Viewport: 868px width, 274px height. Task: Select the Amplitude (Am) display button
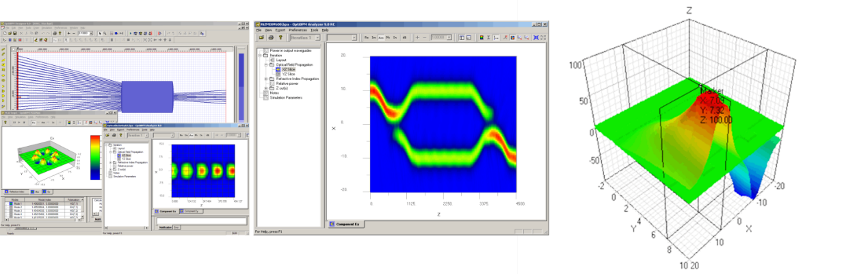pos(382,38)
